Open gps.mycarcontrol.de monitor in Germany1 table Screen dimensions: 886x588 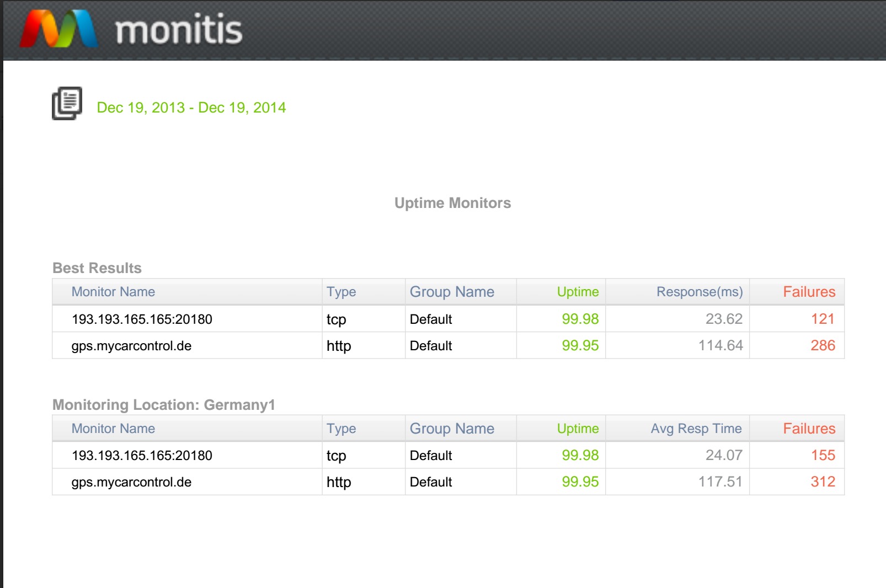[131, 482]
